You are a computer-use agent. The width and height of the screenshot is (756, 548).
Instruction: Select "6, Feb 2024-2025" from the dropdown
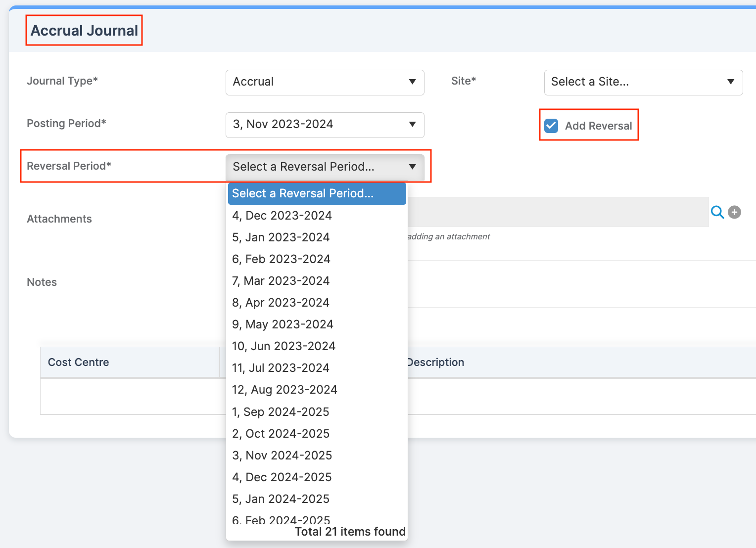pos(281,519)
